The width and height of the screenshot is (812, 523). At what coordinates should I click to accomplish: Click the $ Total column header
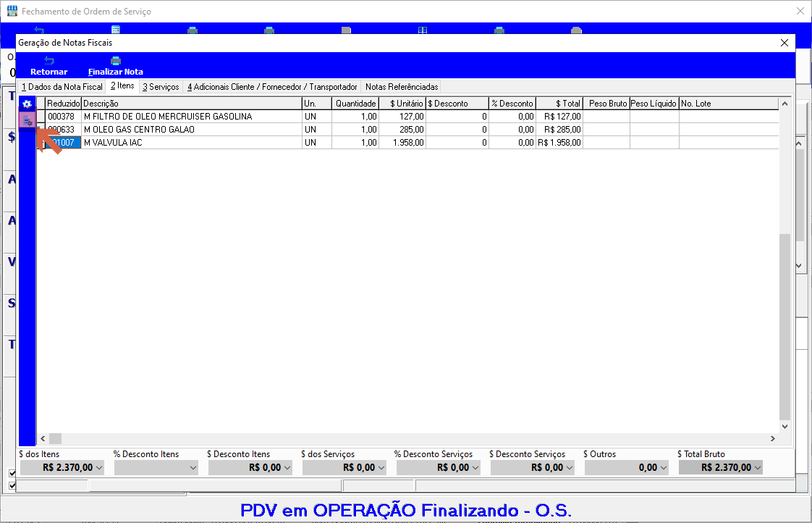pyautogui.click(x=559, y=104)
